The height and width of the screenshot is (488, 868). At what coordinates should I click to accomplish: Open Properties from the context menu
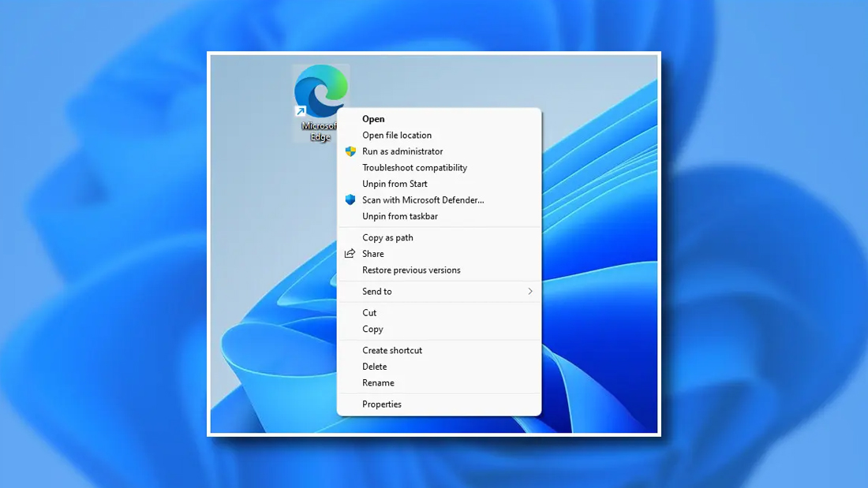[439, 404]
